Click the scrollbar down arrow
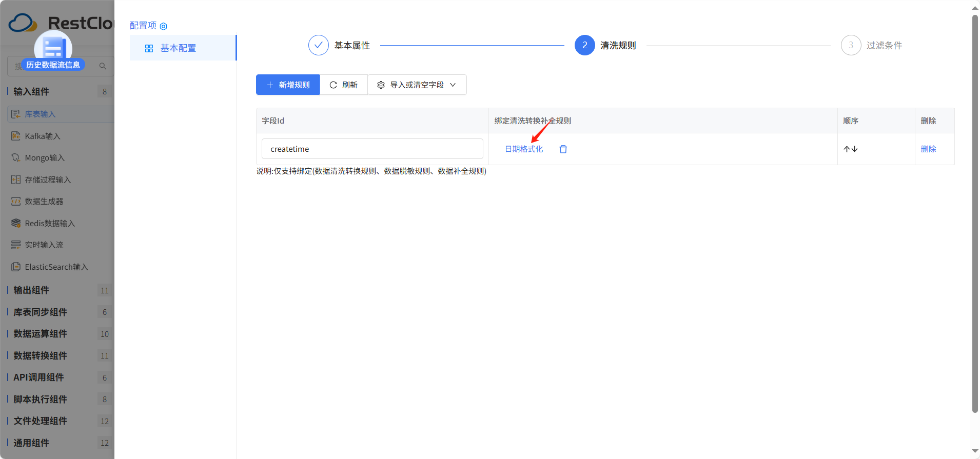 (x=975, y=451)
